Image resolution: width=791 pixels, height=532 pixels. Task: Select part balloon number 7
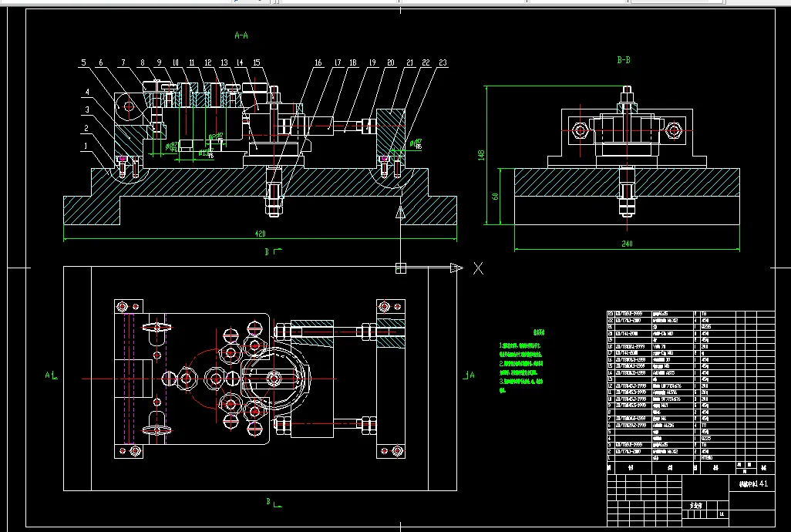(123, 62)
